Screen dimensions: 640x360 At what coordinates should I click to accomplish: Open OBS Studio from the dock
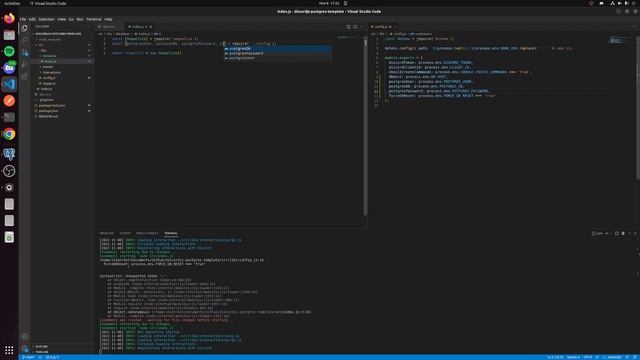click(x=9, y=171)
